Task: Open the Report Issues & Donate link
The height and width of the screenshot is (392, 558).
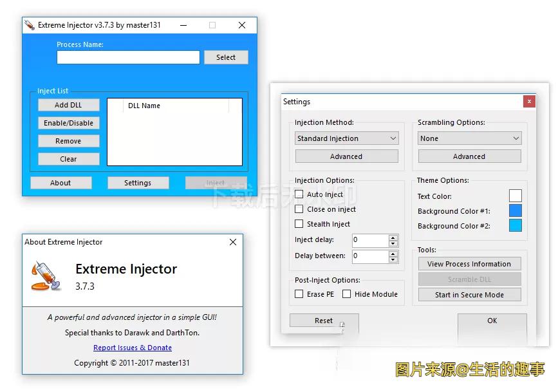Action: 133,348
